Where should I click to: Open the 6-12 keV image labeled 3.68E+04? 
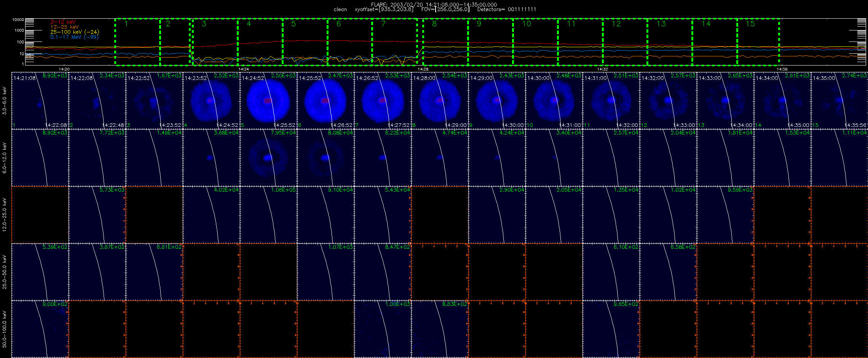211,158
